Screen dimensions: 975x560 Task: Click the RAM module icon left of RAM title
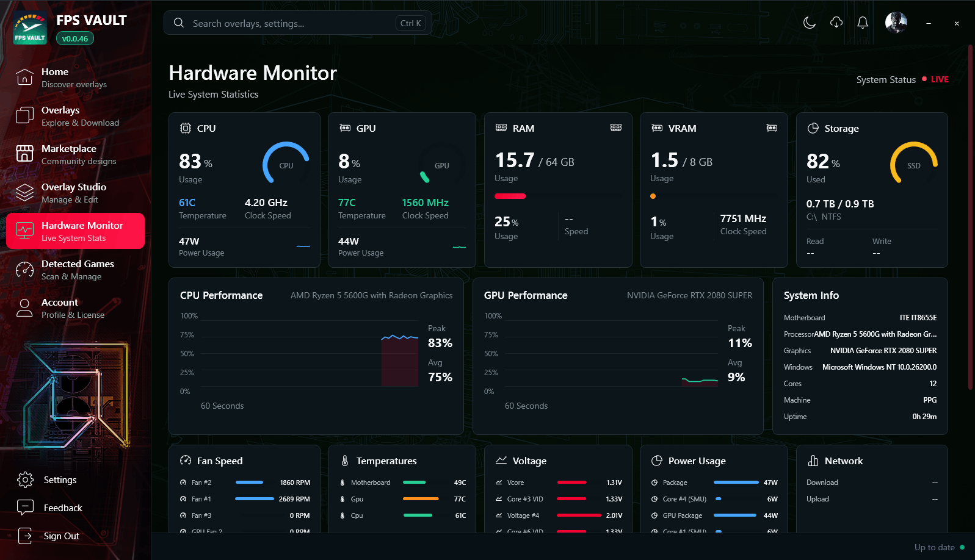coord(501,127)
